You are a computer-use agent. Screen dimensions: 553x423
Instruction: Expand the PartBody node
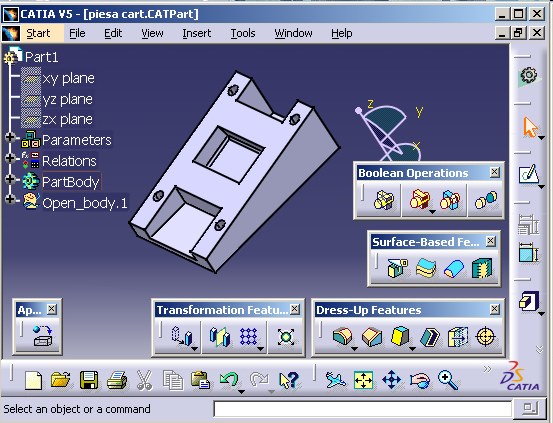[10, 179]
